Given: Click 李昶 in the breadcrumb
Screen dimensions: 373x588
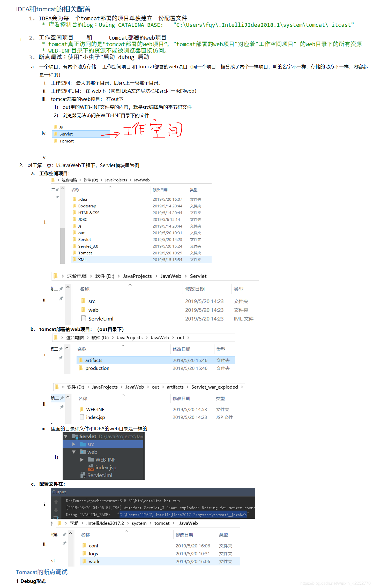Looking at the screenshot, I should [74, 523].
